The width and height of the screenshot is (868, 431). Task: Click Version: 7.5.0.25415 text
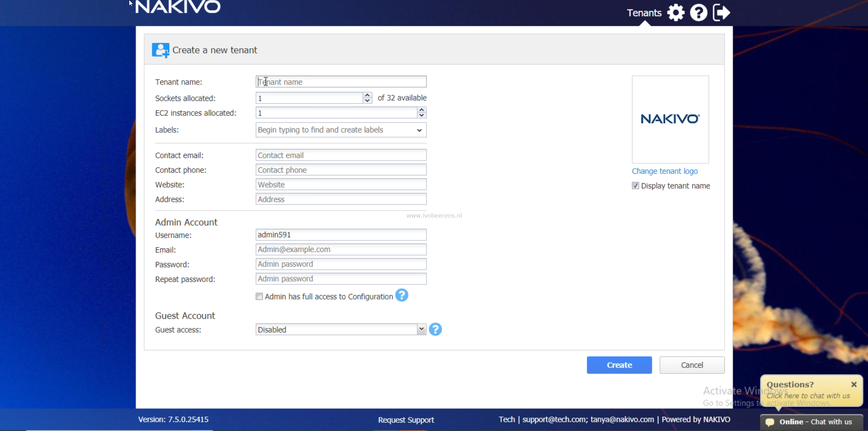coord(173,419)
